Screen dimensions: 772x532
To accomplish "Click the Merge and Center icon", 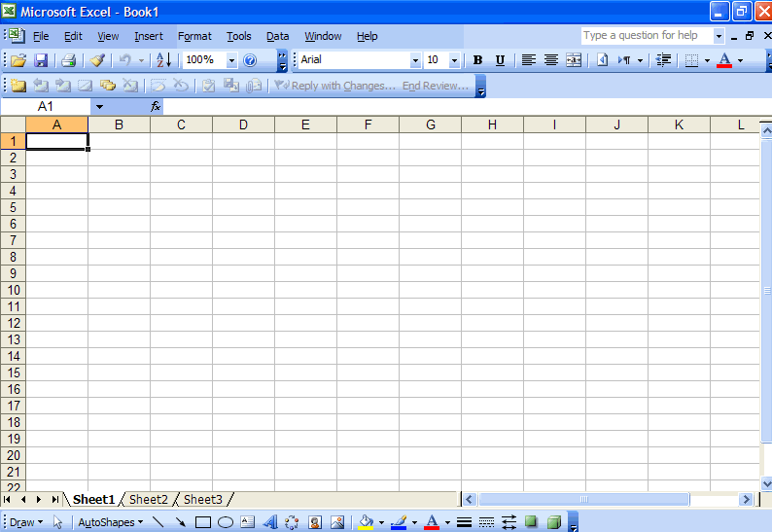I will point(574,60).
